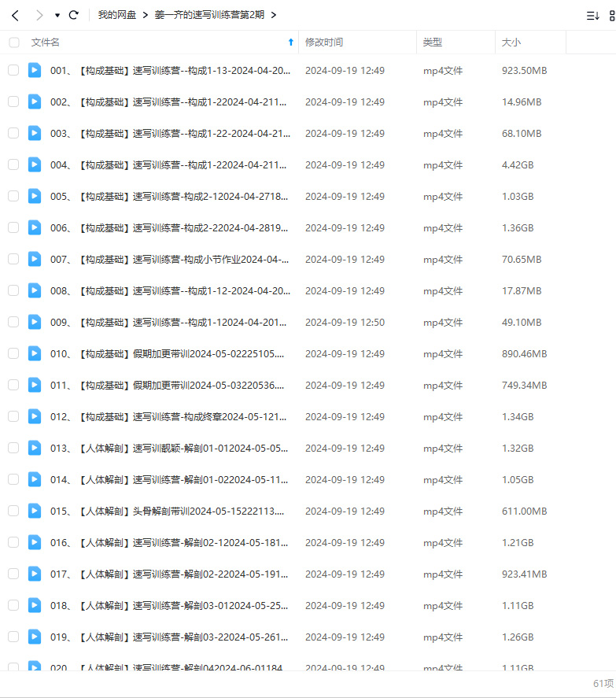Go to 我的网盘 breadcrumb link

click(116, 15)
